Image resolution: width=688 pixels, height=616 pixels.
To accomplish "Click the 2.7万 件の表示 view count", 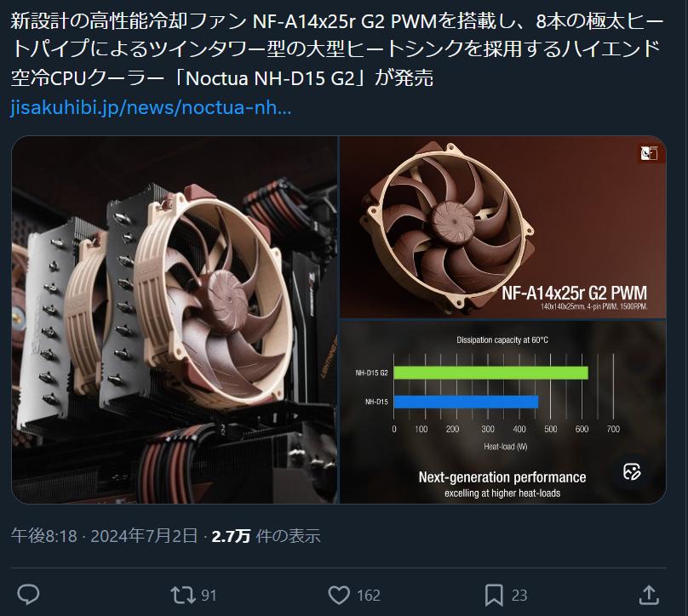I will (266, 536).
